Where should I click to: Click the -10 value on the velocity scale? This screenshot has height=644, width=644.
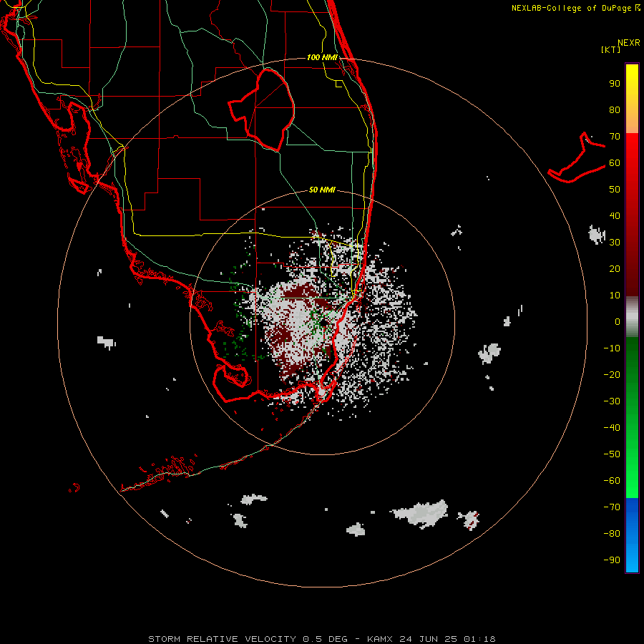click(x=612, y=348)
